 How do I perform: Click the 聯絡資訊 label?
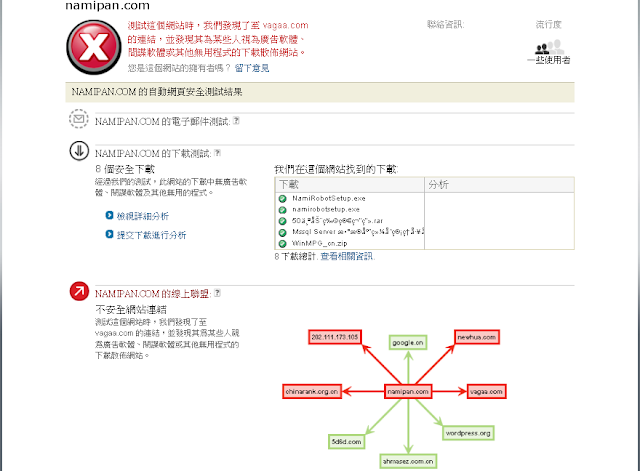click(445, 24)
